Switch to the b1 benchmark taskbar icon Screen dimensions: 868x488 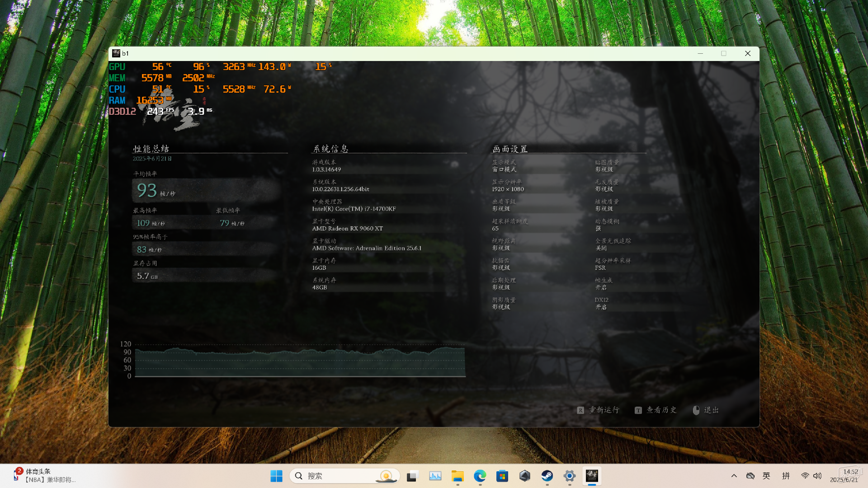[x=592, y=476]
